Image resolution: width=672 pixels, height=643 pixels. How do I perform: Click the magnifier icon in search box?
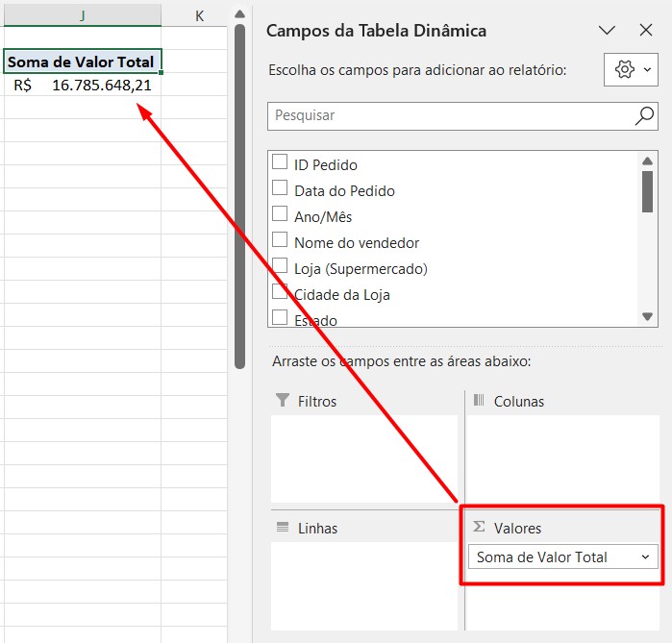(644, 115)
